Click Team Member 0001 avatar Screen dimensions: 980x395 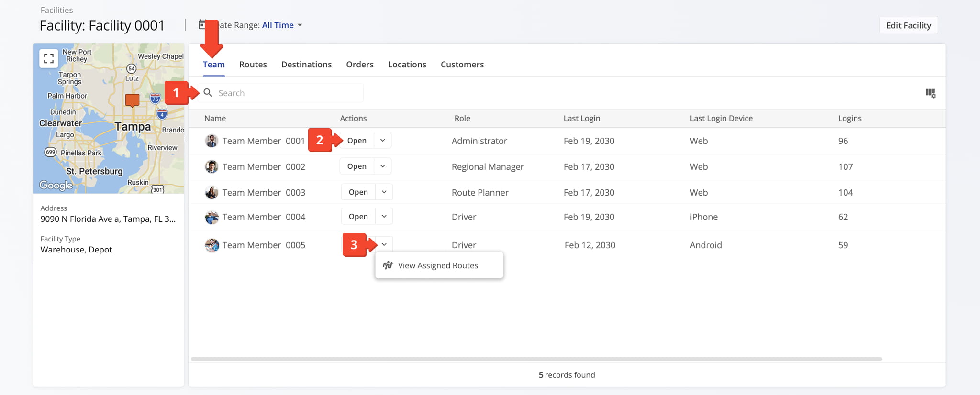(211, 141)
